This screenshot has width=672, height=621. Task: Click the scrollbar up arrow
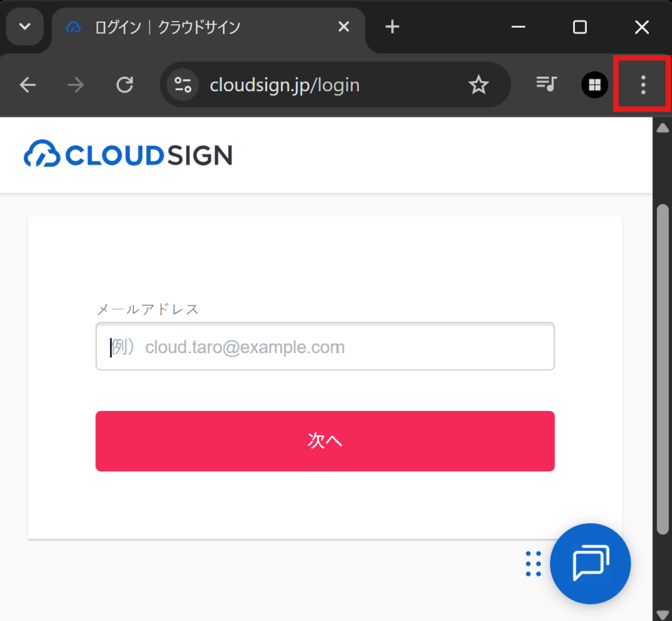click(x=663, y=127)
